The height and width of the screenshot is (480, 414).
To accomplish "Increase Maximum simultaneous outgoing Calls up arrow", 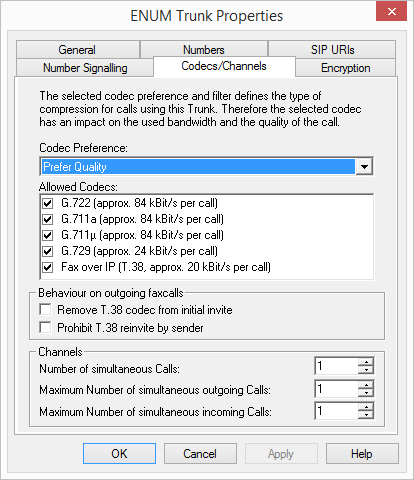I will tap(366, 385).
